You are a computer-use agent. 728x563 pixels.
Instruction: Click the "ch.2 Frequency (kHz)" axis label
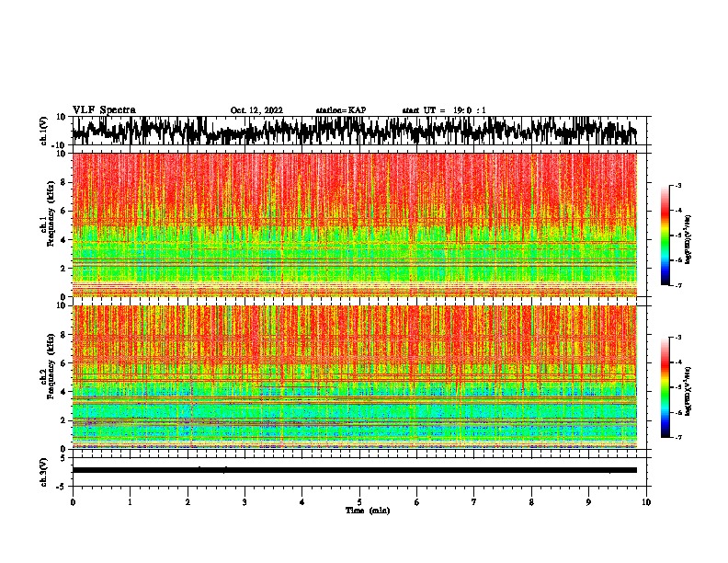tap(48, 366)
